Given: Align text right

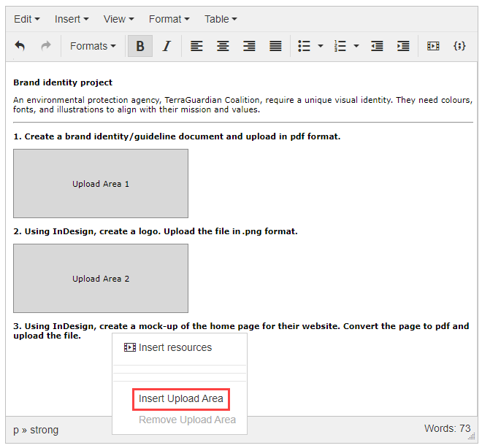Looking at the screenshot, I should [x=249, y=46].
